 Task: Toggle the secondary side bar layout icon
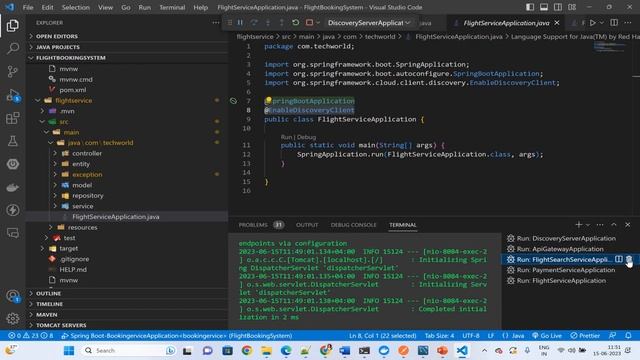(x=558, y=7)
